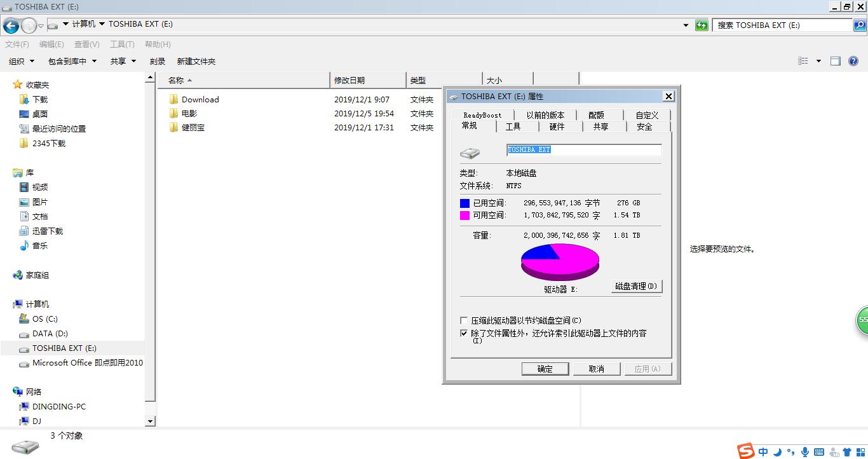Click the Sogou voice input microphone icon
The image size is (868, 459).
804,451
